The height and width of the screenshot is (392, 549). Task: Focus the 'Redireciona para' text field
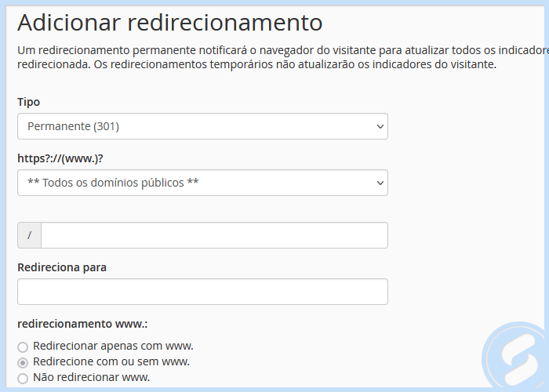[x=202, y=292]
